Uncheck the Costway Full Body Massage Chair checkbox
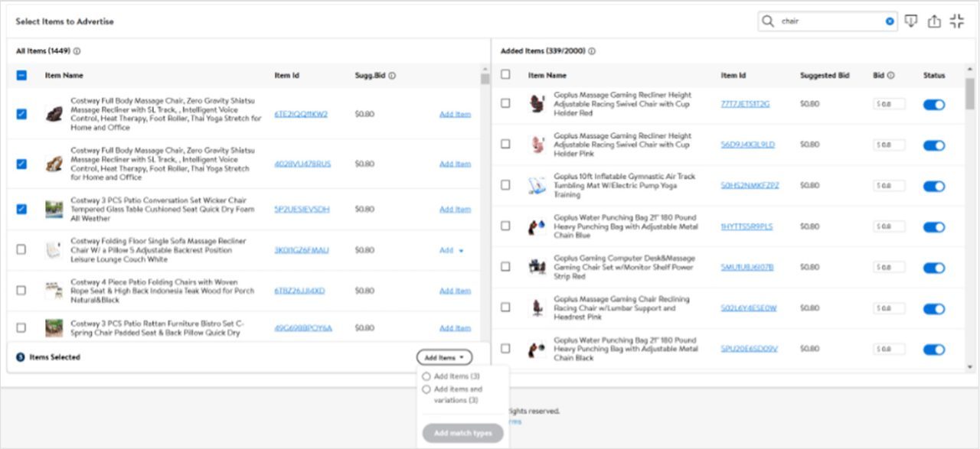The height and width of the screenshot is (449, 980). (x=21, y=113)
